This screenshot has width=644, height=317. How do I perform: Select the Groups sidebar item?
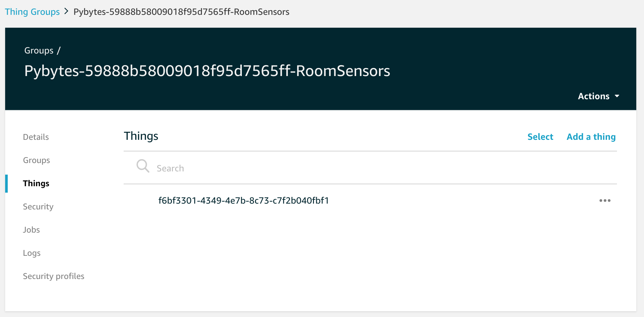coord(36,160)
